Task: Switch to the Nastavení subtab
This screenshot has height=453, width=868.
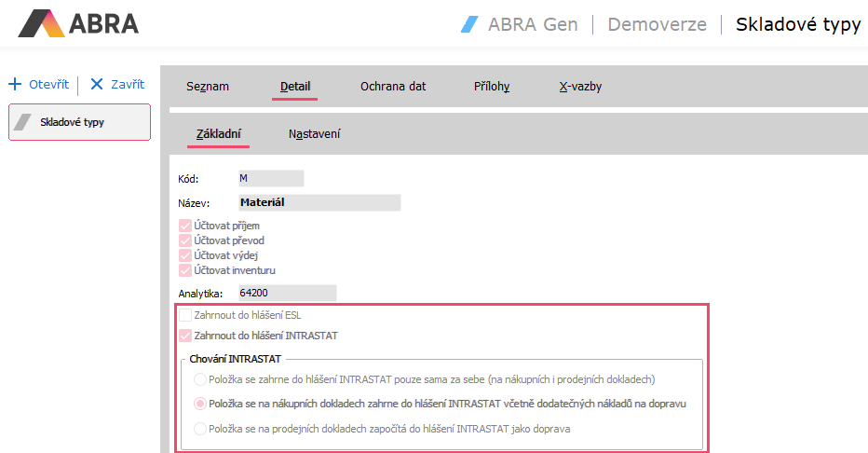Action: (314, 134)
